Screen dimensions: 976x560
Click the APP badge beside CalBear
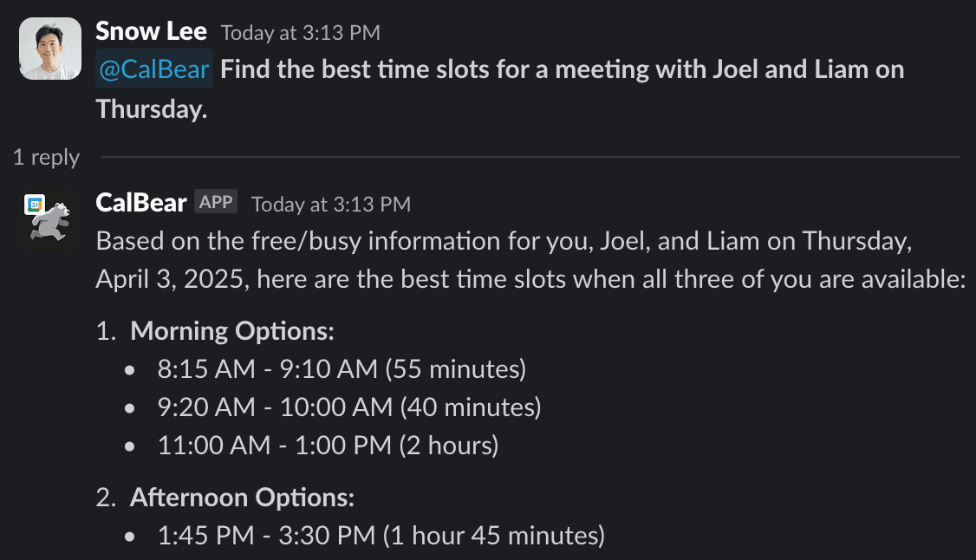[x=216, y=203]
